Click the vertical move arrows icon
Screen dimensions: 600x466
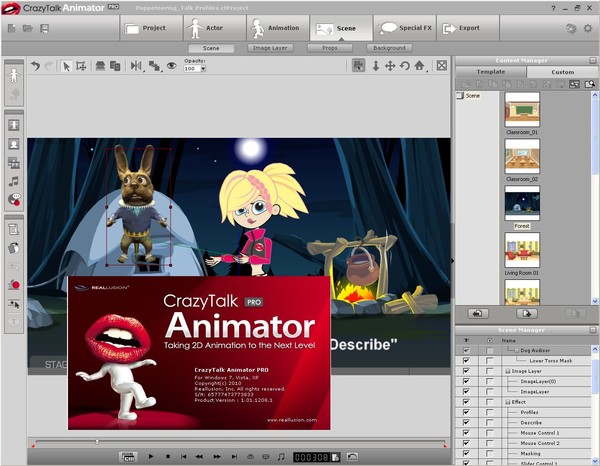376,66
